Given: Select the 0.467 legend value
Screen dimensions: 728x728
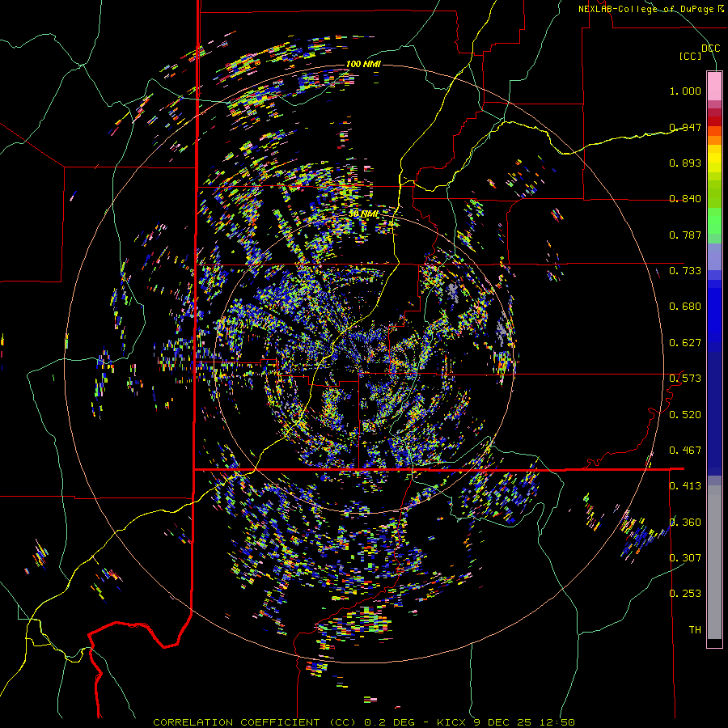Looking at the screenshot, I should pos(685,451).
